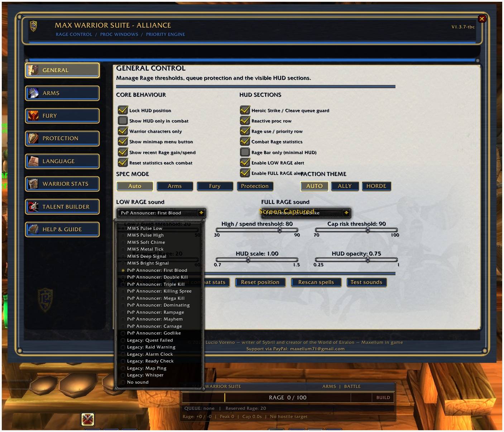Select PvP Announcer: Rampage option

point(160,312)
